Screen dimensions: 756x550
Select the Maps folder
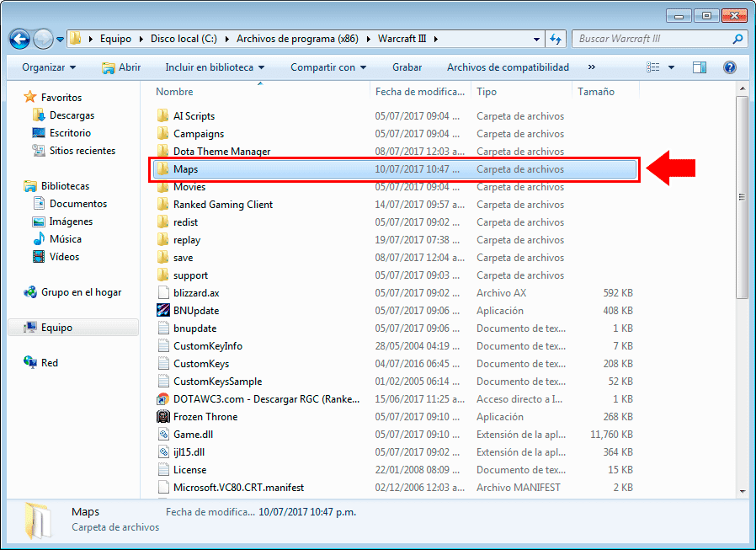tap(394, 169)
